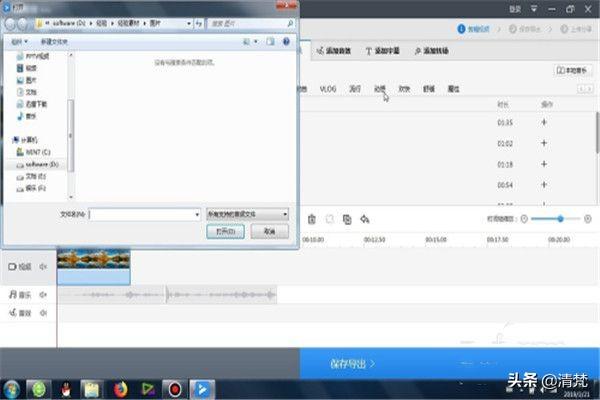Select the landscape video clip thumbnail
Viewport: 600px width, 400px height.
[93, 266]
